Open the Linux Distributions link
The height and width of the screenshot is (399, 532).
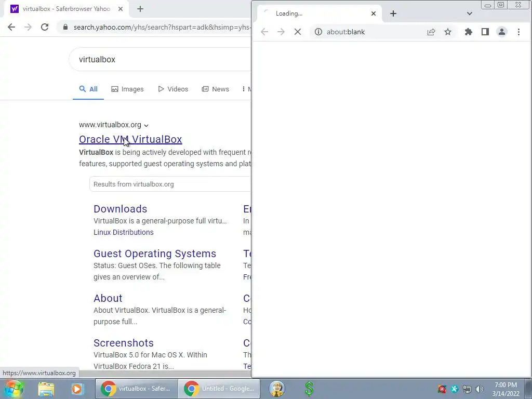[x=124, y=232]
